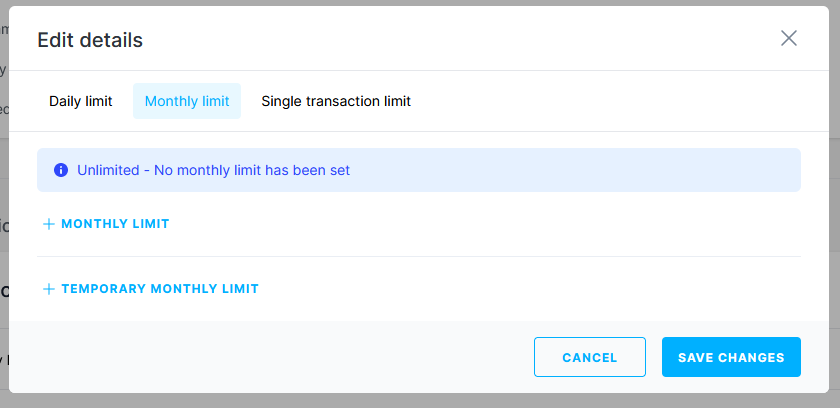Screen dimensions: 840x408
Task: Click the divider line between the two limit options
Action: [x=419, y=256]
